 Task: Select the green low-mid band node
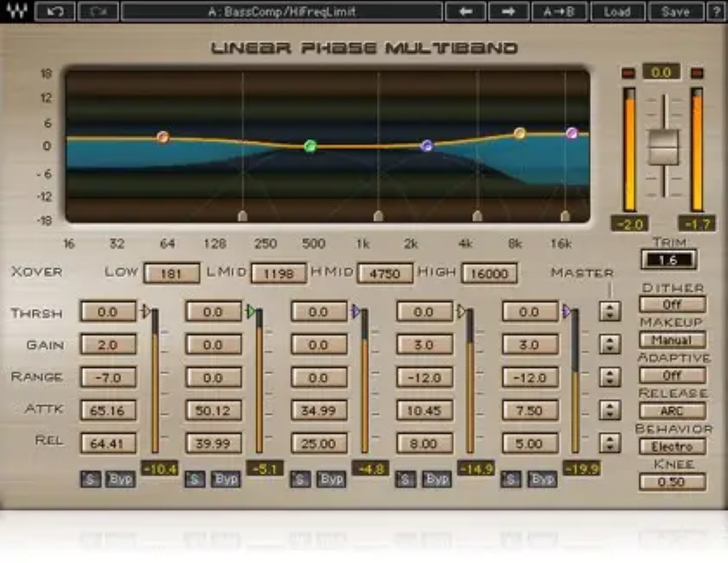coord(310,146)
